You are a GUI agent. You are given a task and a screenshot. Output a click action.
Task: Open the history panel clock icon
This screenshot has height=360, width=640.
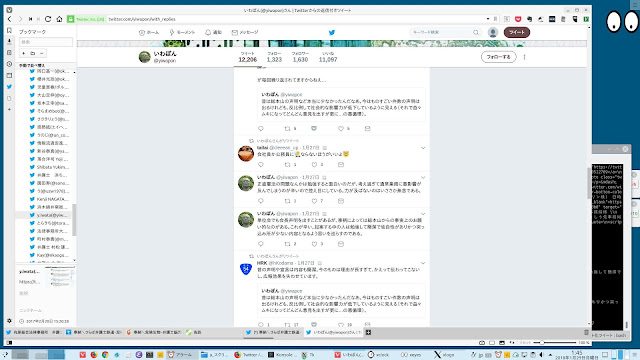click(x=9, y=64)
